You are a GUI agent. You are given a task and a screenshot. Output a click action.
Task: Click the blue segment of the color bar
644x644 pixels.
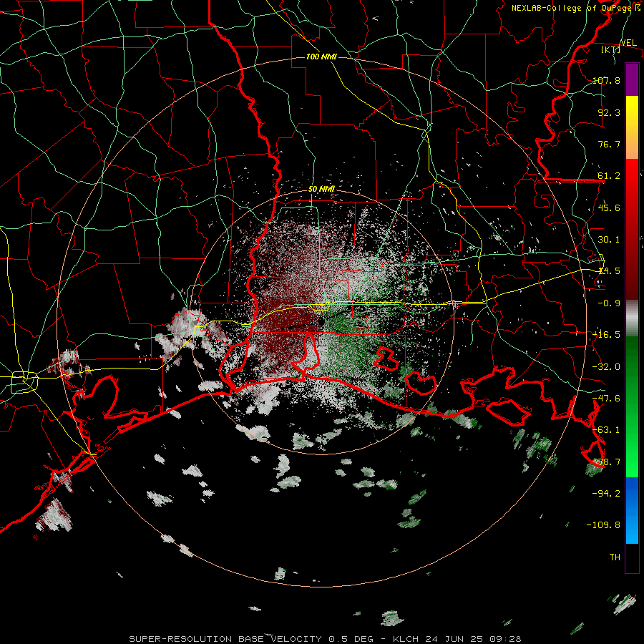pos(632,510)
